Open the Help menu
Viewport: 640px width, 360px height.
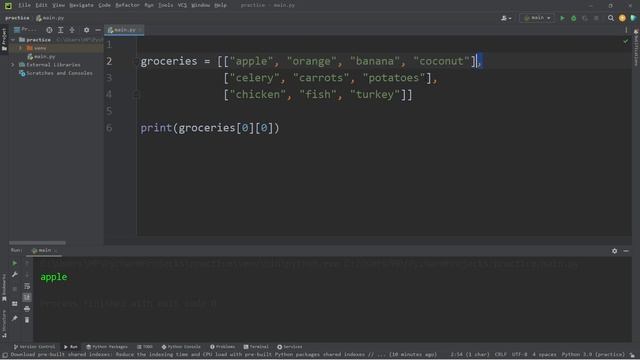click(x=220, y=5)
